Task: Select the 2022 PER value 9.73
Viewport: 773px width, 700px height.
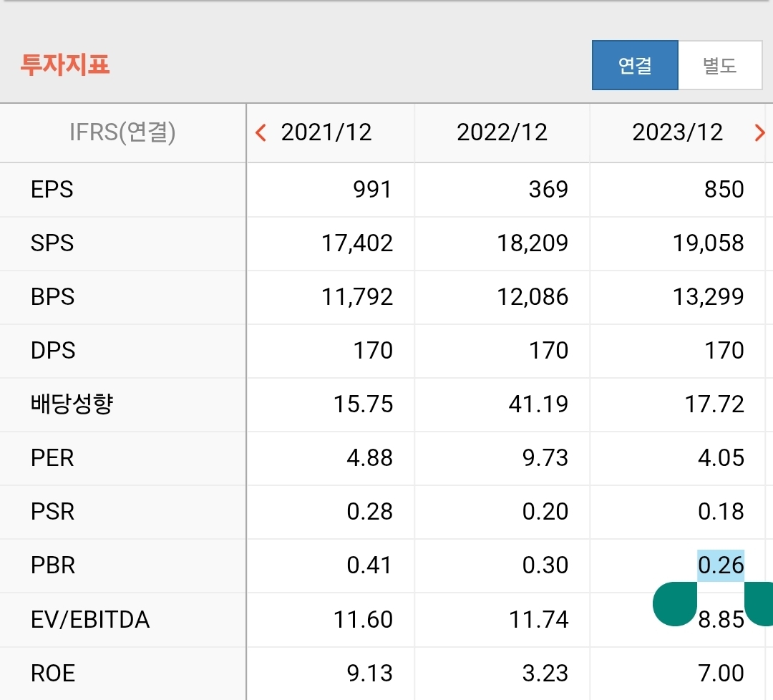Action: click(545, 458)
